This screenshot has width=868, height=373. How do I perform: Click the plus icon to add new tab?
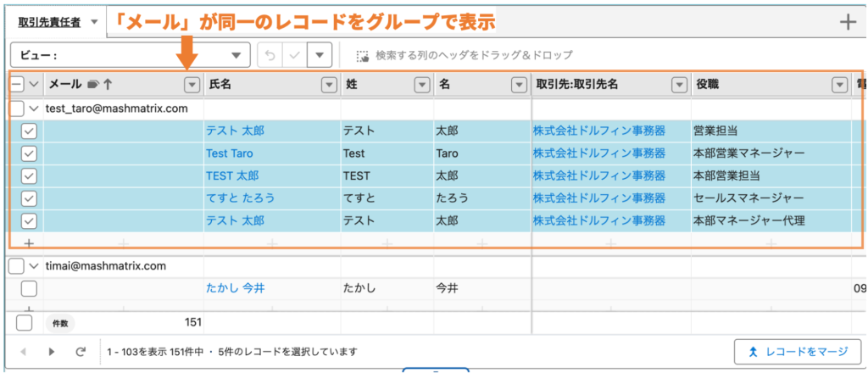(848, 22)
